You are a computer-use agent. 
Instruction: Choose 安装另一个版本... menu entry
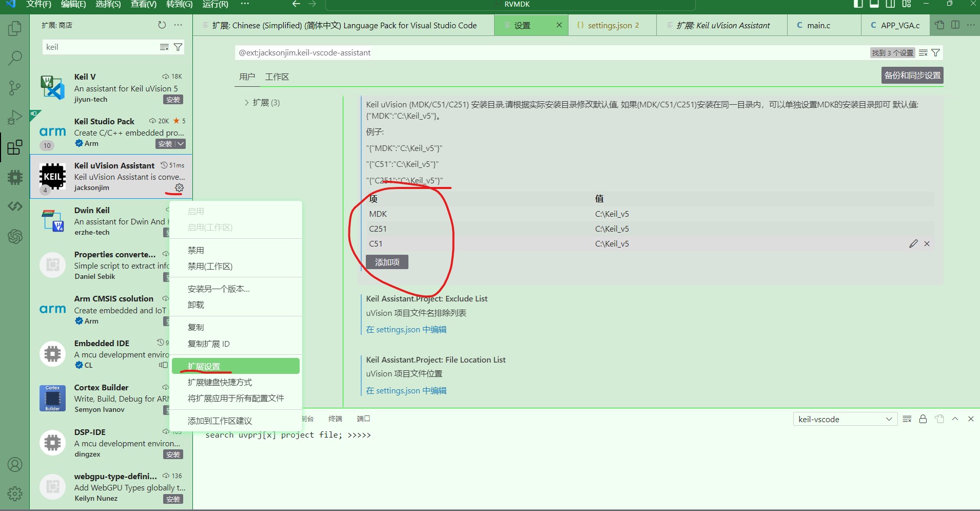click(236, 289)
